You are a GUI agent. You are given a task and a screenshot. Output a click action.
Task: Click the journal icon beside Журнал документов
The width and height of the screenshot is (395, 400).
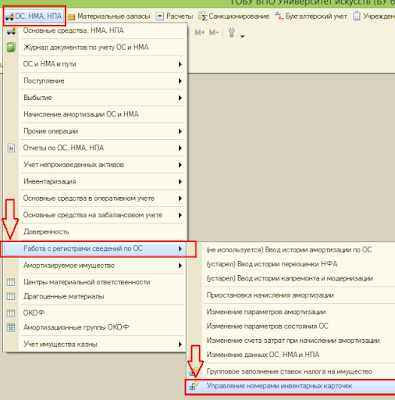click(x=11, y=47)
